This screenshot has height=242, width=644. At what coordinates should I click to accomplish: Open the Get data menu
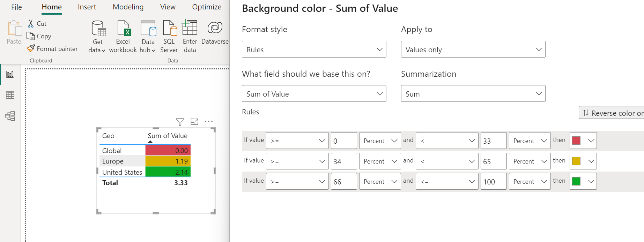click(x=98, y=36)
